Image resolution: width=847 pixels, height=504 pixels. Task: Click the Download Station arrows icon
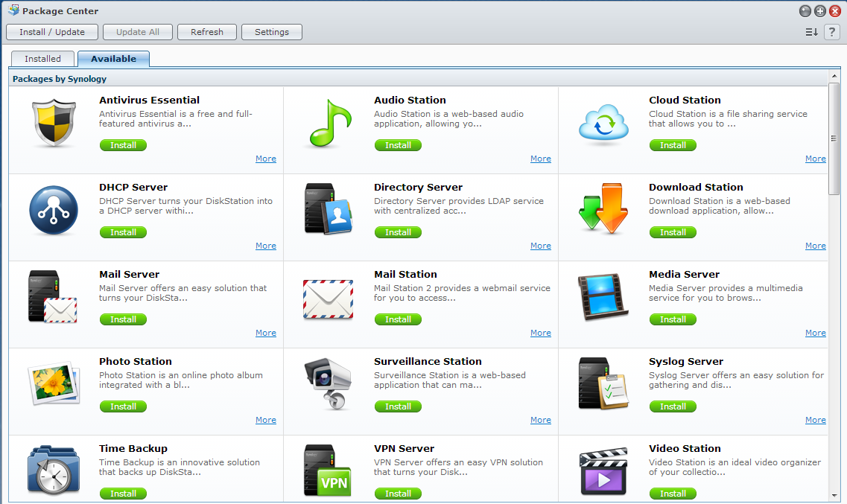(603, 212)
